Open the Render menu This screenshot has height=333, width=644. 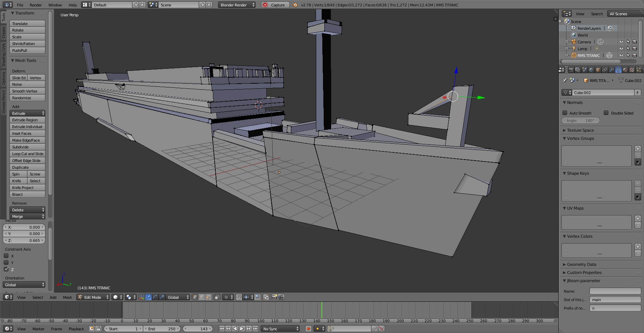[x=36, y=5]
